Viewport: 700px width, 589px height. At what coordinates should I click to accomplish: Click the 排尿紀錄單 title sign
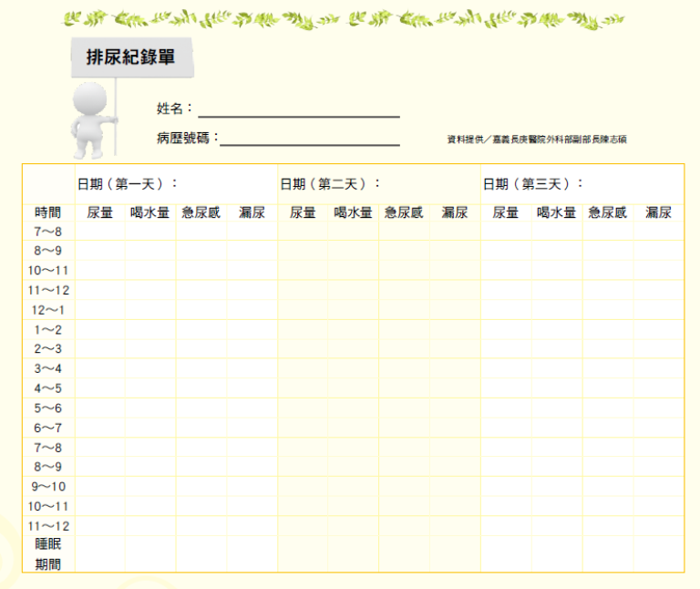point(131,58)
